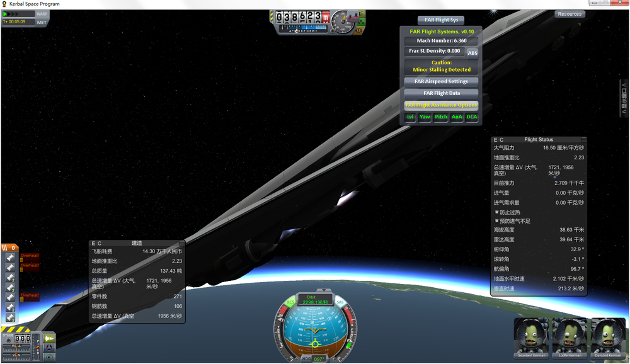Click the ABS button in FAR window
This screenshot has width=630, height=364.
point(472,53)
